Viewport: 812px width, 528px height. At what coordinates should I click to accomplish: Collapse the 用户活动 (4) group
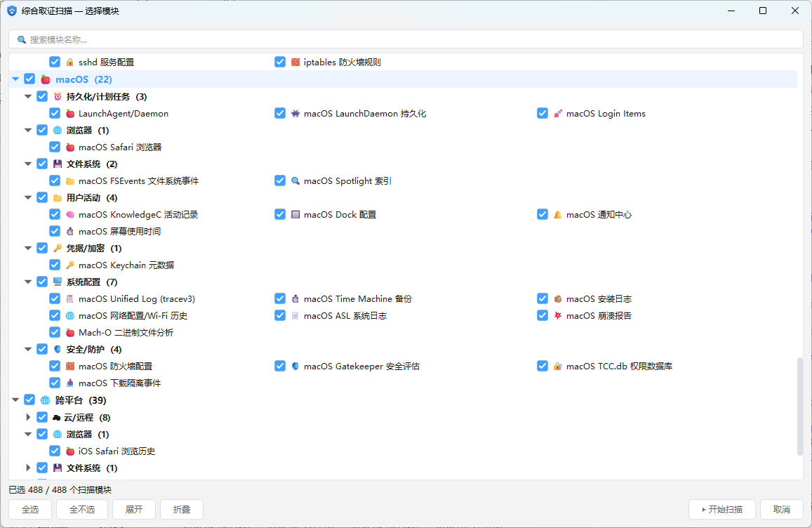tap(28, 197)
